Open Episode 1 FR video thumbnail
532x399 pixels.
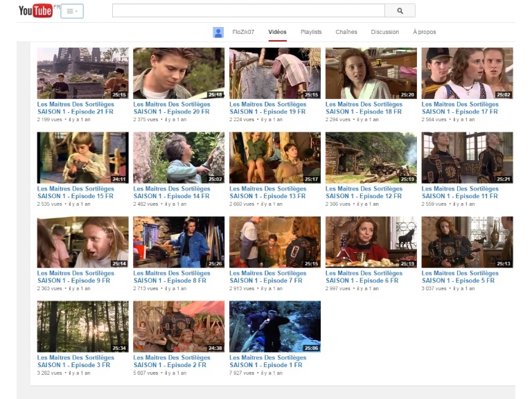click(275, 327)
